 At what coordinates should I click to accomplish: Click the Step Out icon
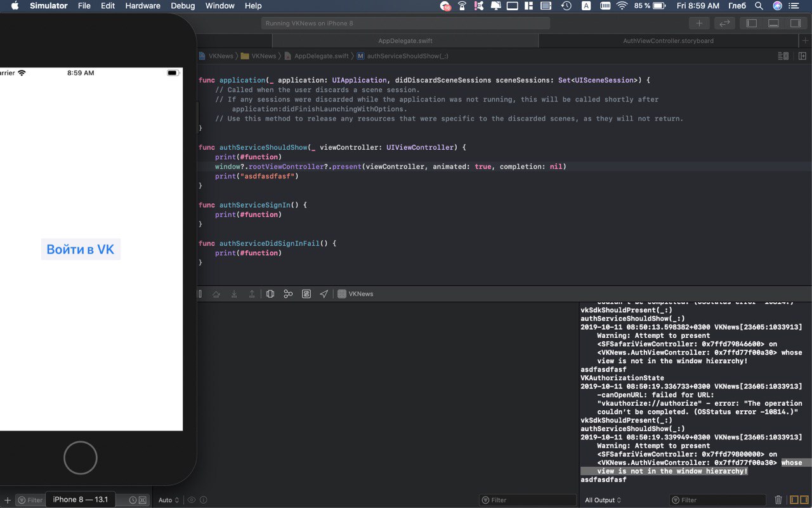252,294
